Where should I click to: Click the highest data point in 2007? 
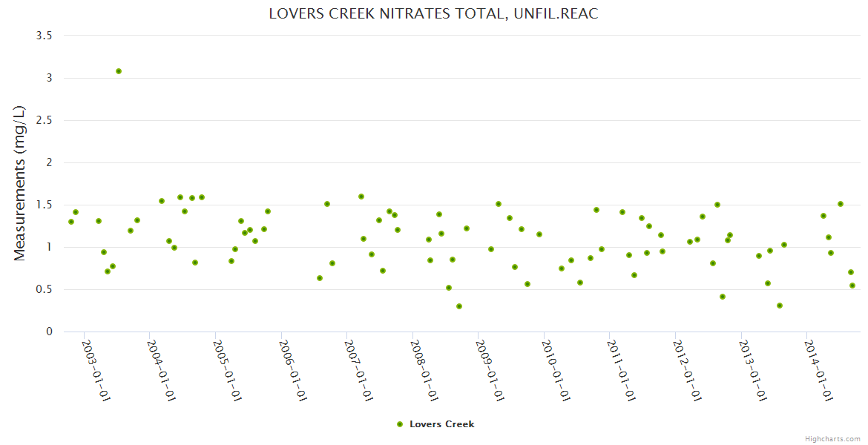click(x=361, y=197)
